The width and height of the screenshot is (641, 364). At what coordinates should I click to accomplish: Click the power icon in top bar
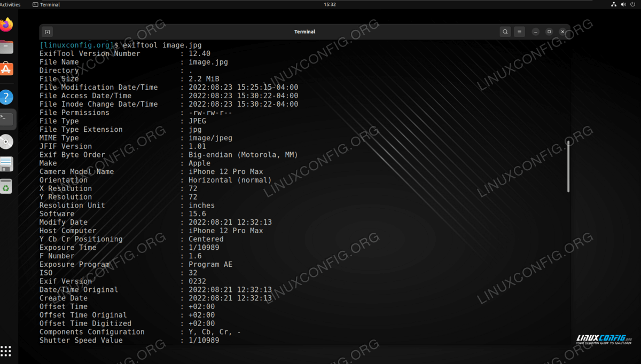pos(633,4)
